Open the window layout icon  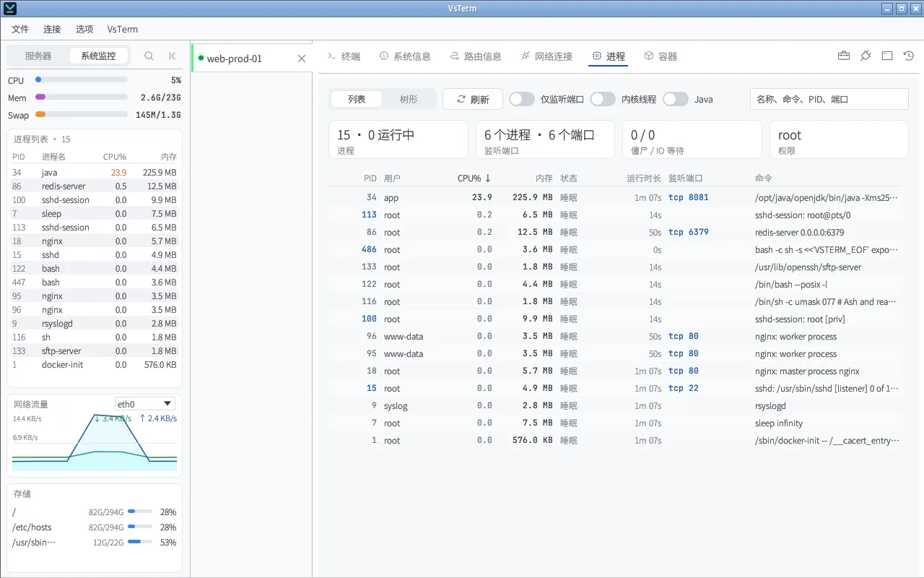tap(887, 56)
